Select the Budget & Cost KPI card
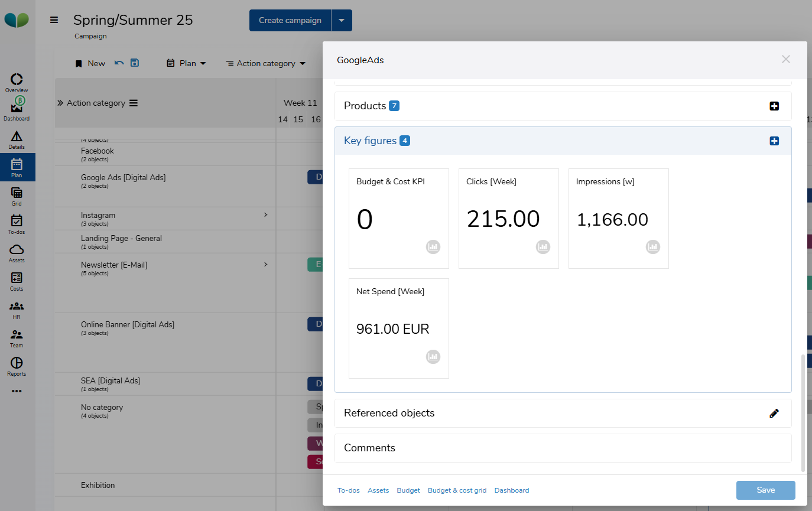Screen dimensions: 812x511 (399, 219)
